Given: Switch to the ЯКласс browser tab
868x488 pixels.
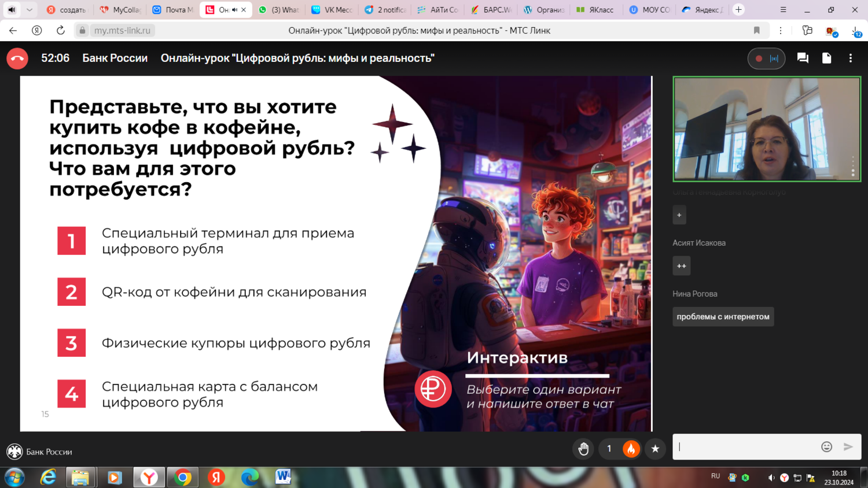Looking at the screenshot, I should coord(597,10).
